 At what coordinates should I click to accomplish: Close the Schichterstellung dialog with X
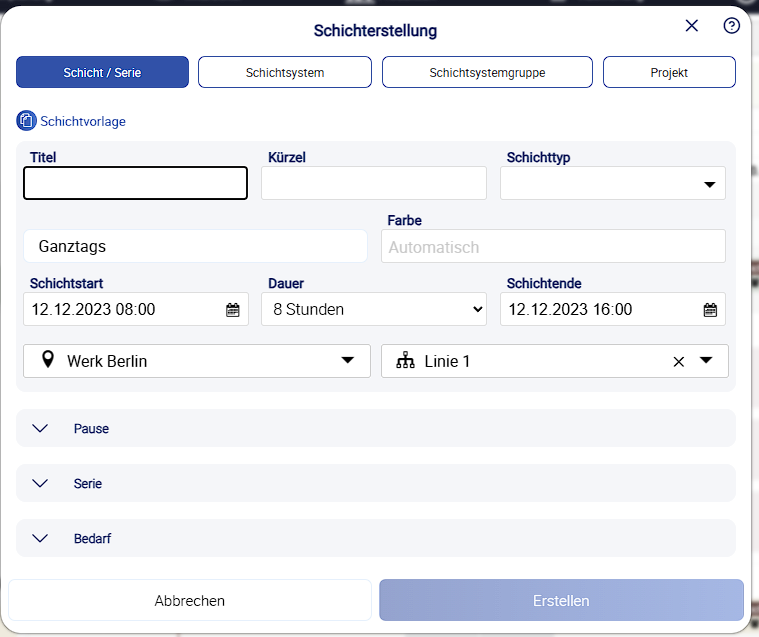(x=691, y=26)
